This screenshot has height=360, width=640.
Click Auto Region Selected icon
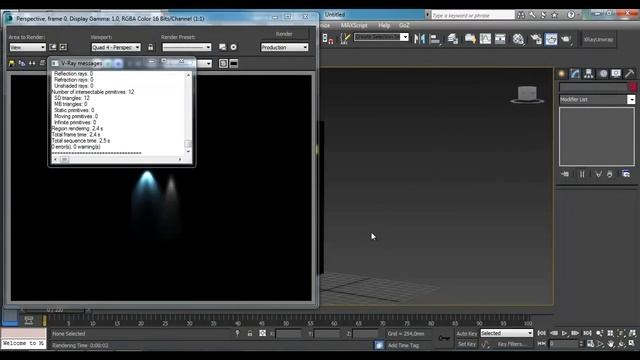[63, 47]
